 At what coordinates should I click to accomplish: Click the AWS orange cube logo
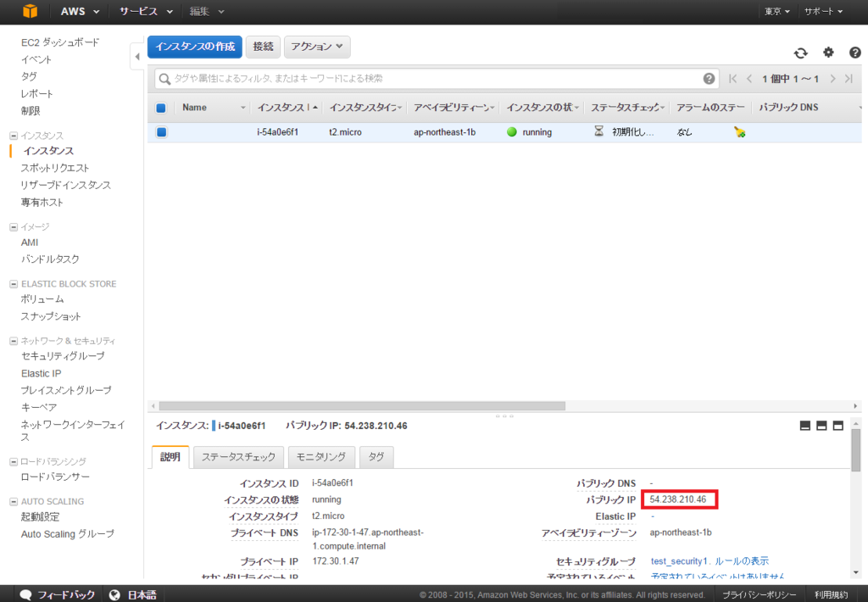click(x=31, y=11)
